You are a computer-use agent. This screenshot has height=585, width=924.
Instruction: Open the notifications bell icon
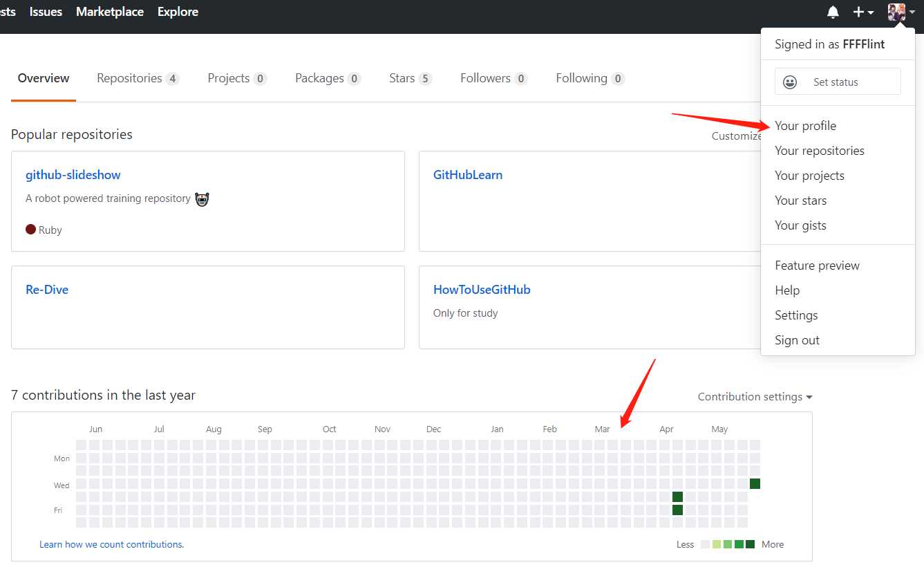833,12
